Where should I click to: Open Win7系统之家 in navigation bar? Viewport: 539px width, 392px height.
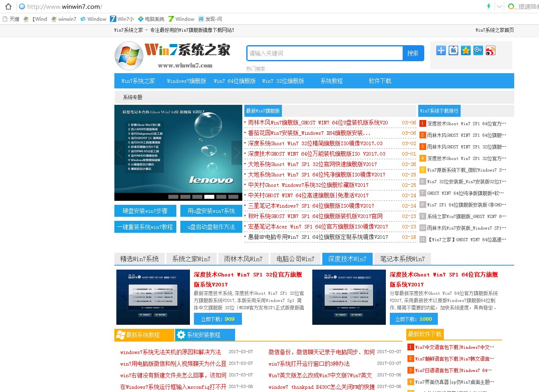(138, 81)
